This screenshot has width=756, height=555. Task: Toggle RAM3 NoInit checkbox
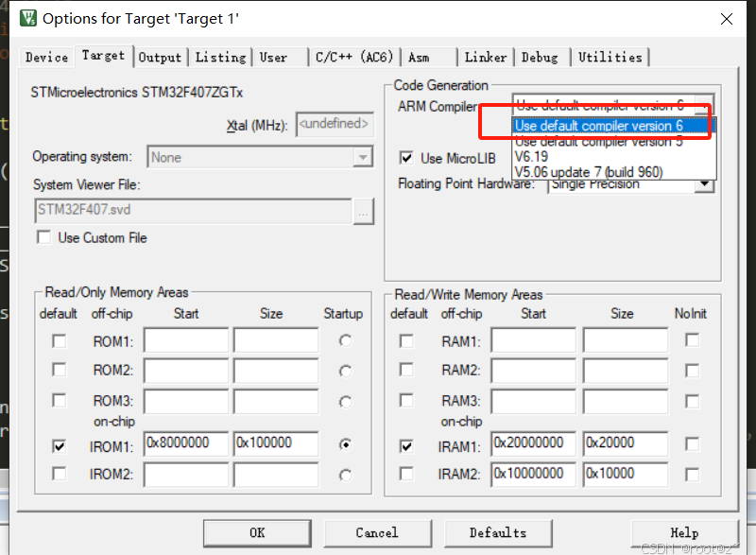[693, 402]
